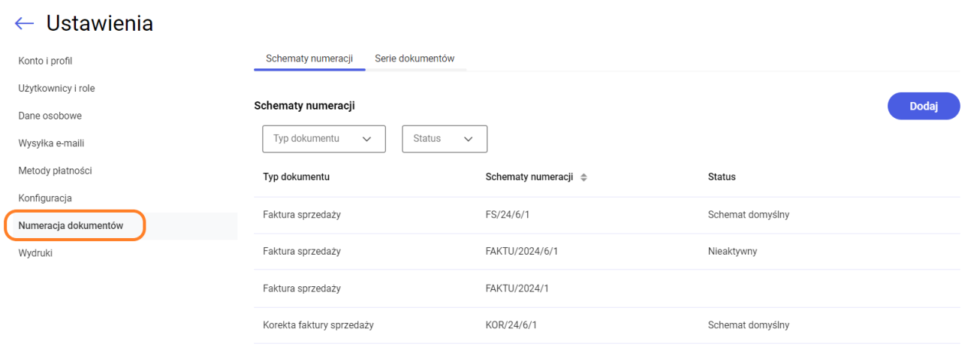980x350 pixels.
Task: Open Konto i profil settings
Action: [45, 61]
